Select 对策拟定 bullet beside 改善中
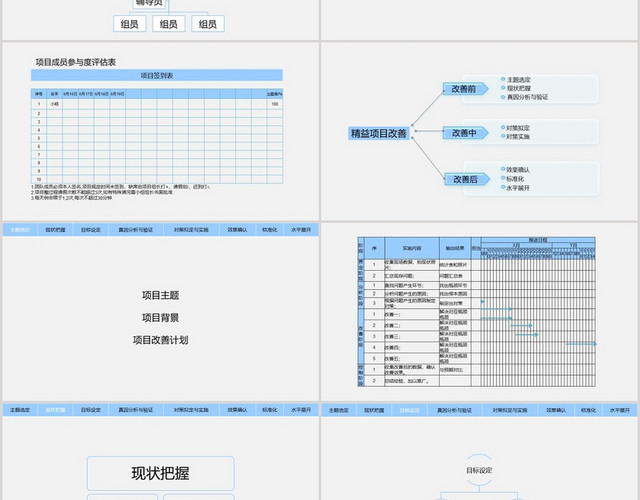This screenshot has width=640, height=500. pyautogui.click(x=518, y=128)
